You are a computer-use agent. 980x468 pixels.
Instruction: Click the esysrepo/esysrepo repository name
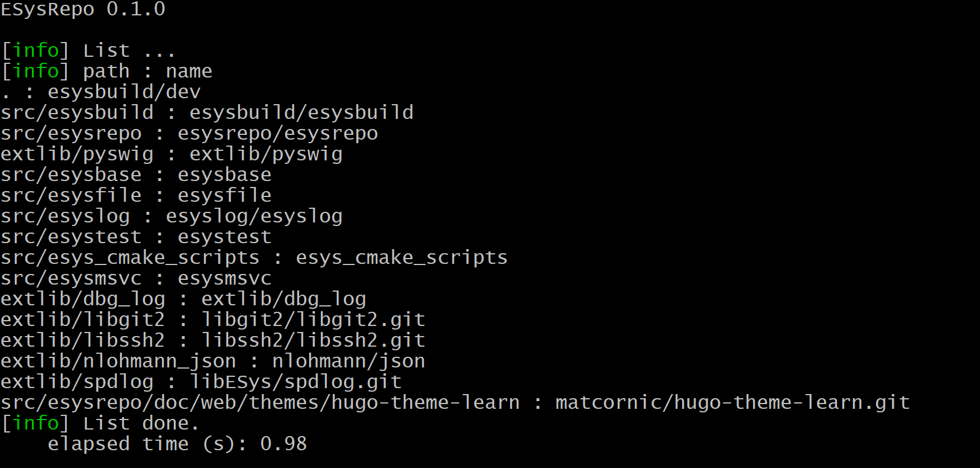(x=278, y=134)
